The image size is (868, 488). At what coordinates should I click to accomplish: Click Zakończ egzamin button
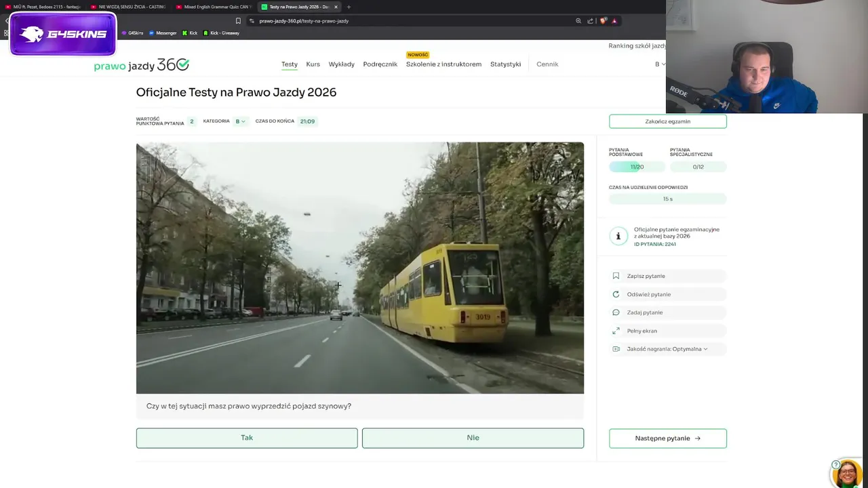tap(668, 121)
